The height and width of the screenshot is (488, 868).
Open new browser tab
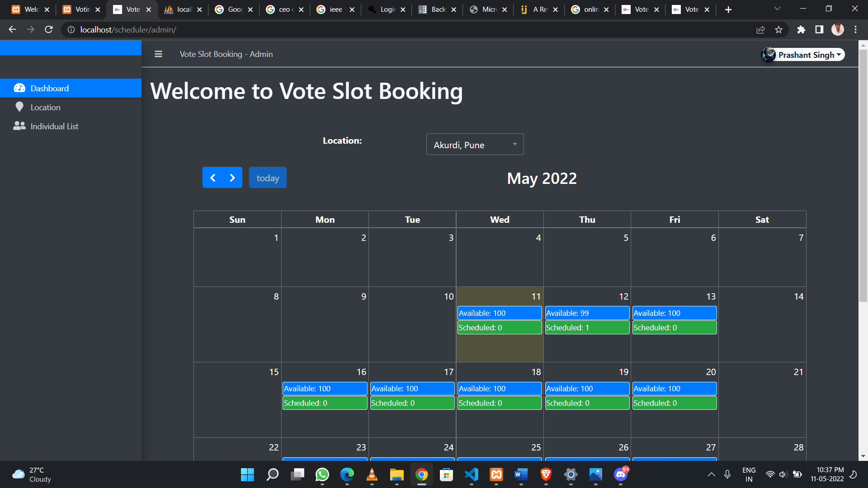click(728, 9)
